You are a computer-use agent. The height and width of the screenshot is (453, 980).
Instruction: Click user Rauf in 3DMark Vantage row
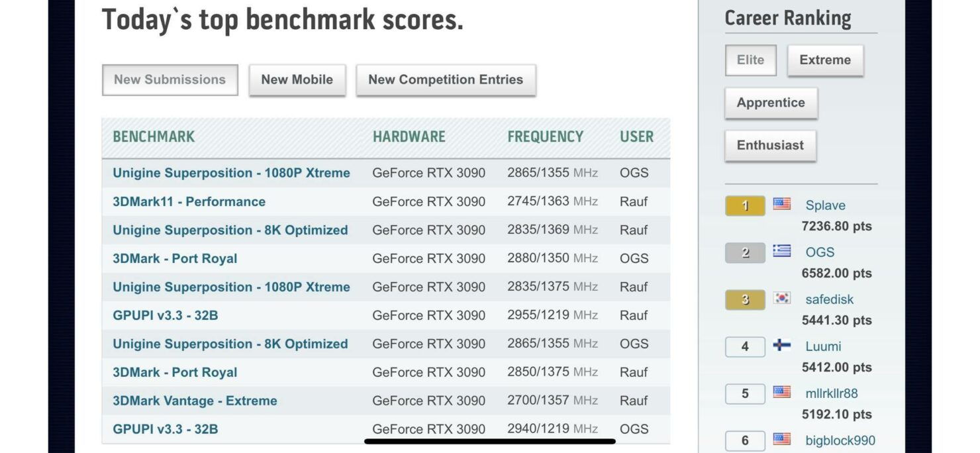(634, 401)
